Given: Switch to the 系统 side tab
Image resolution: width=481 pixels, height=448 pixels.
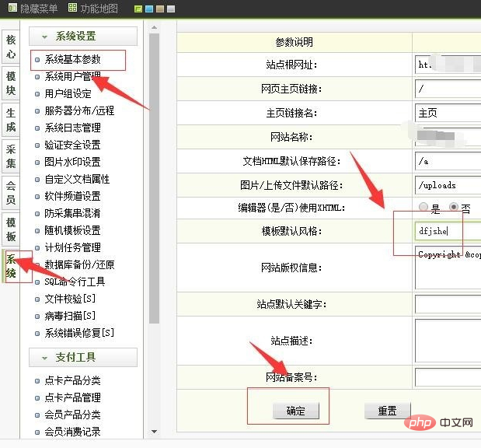Looking at the screenshot, I should click(11, 266).
